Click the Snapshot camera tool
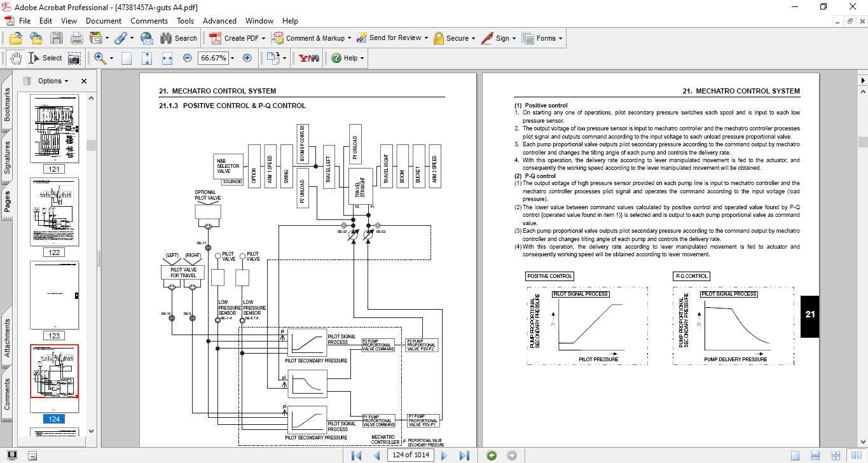Image resolution: width=868 pixels, height=463 pixels. (74, 58)
